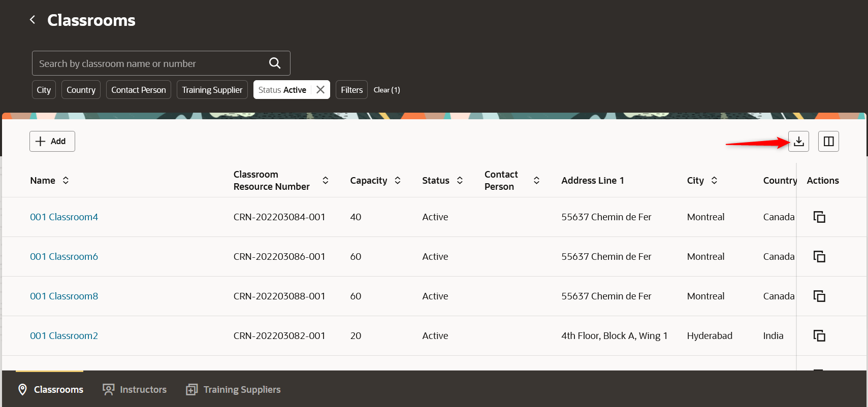Open the City filter chip

point(44,90)
